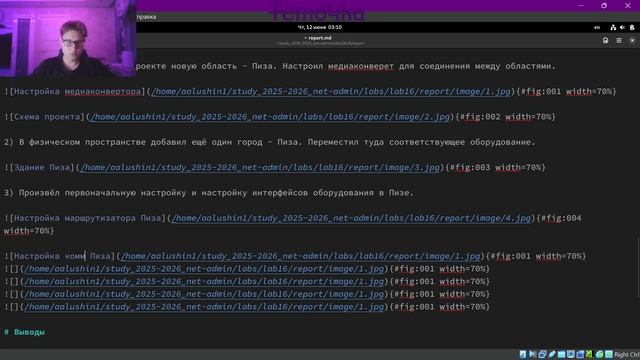
Task: Open the image/2.jpg link for Схема проекта
Action: pos(270,117)
